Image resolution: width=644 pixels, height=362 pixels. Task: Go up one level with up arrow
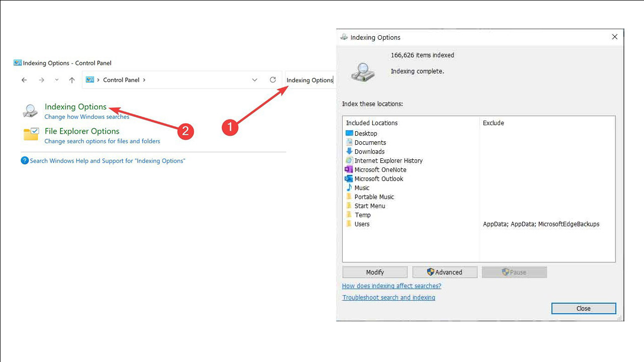(x=72, y=80)
